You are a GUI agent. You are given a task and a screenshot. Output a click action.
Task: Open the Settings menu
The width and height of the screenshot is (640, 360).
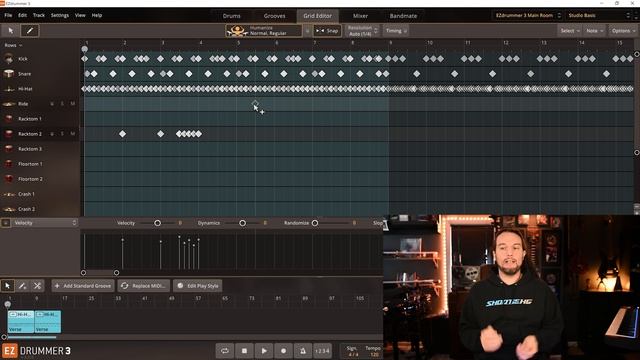[x=60, y=15]
